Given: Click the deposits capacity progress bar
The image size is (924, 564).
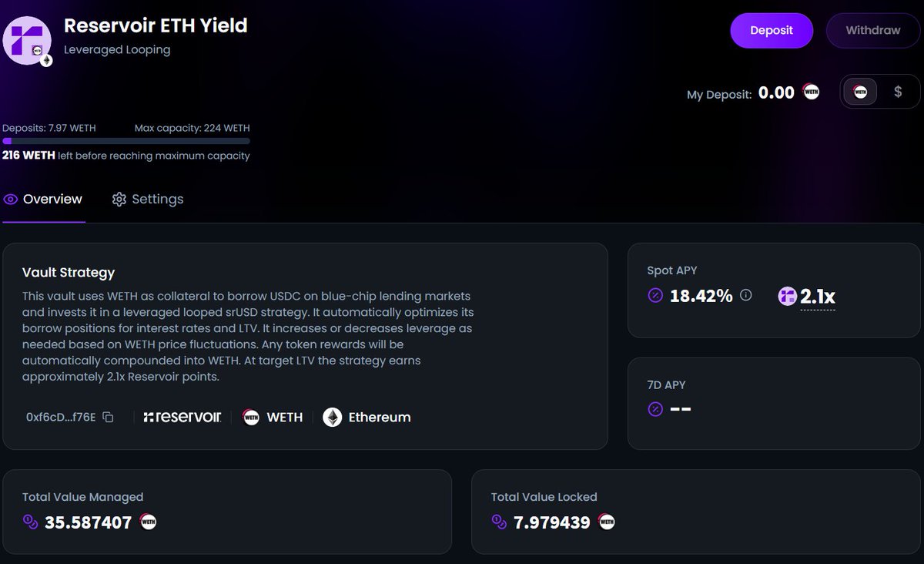Looking at the screenshot, I should coord(126,141).
